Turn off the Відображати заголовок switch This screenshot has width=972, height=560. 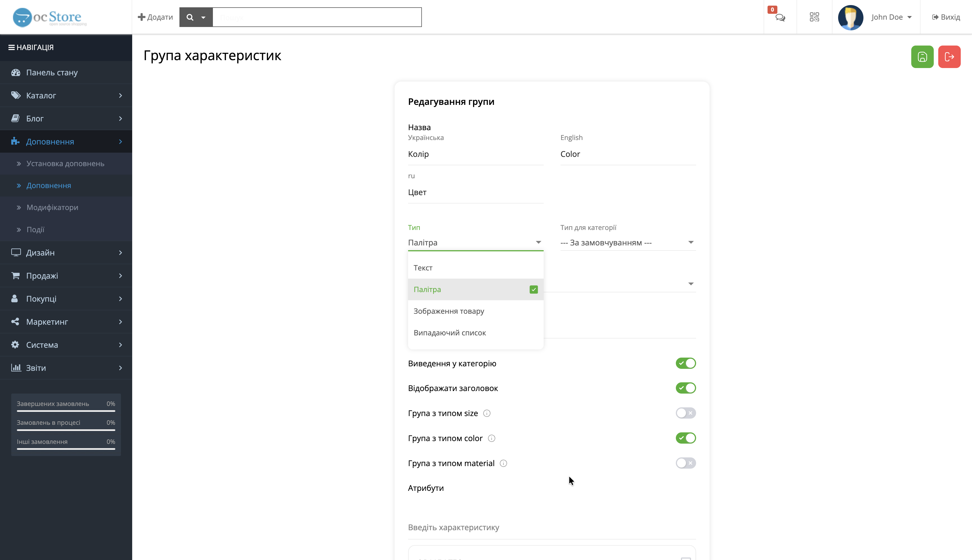click(686, 388)
